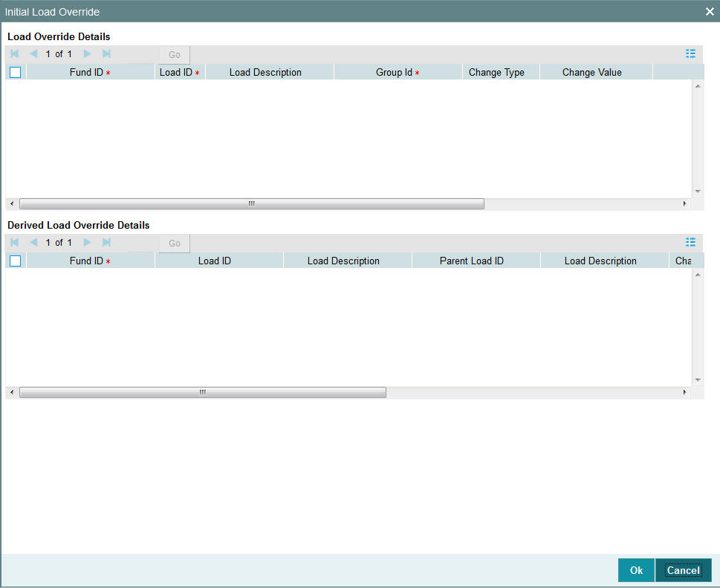Go to previous page in Load Override Details
Image resolution: width=720 pixels, height=588 pixels.
[33, 53]
